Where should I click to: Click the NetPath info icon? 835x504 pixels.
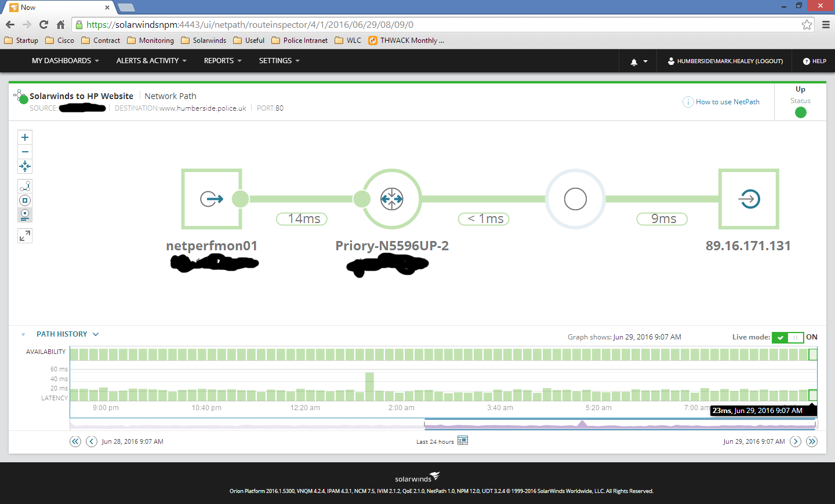688,102
